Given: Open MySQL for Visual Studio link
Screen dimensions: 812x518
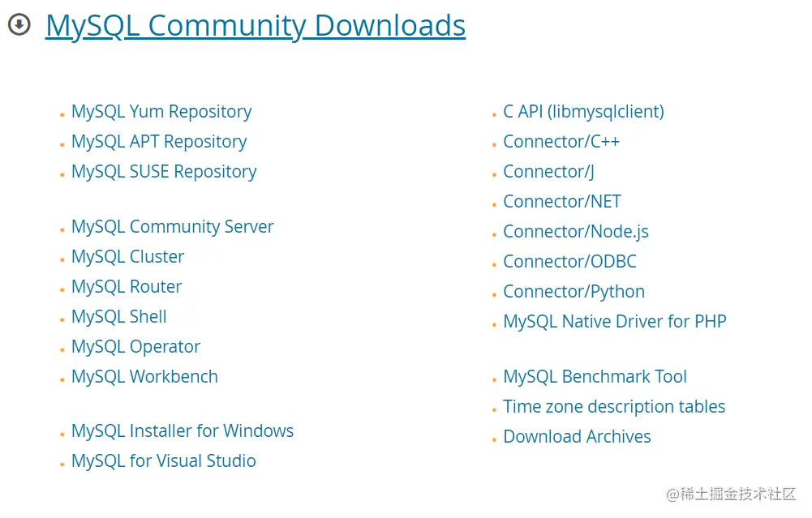Looking at the screenshot, I should (x=164, y=461).
